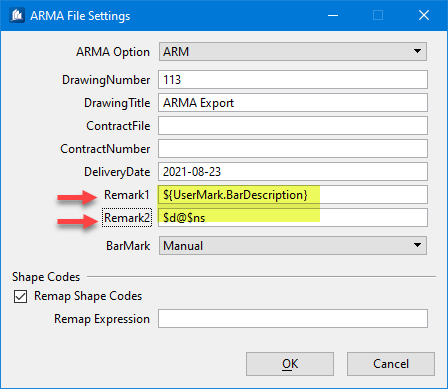Click the ARMA File Settings title bar text
448x389 pixels.
tap(80, 16)
